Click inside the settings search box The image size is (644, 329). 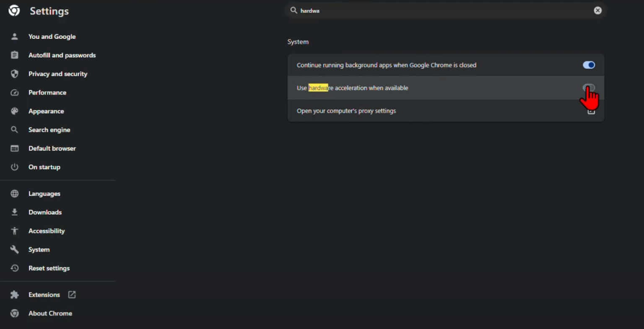coord(419,10)
